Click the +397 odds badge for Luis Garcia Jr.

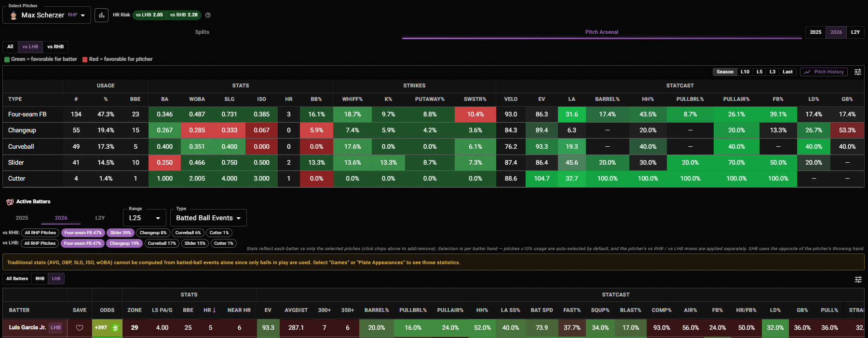click(107, 328)
